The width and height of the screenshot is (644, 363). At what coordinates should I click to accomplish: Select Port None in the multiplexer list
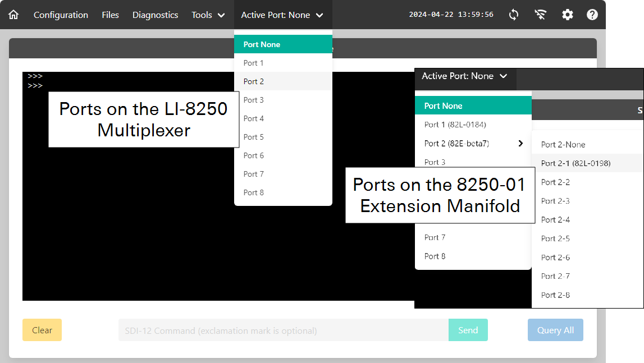[283, 44]
